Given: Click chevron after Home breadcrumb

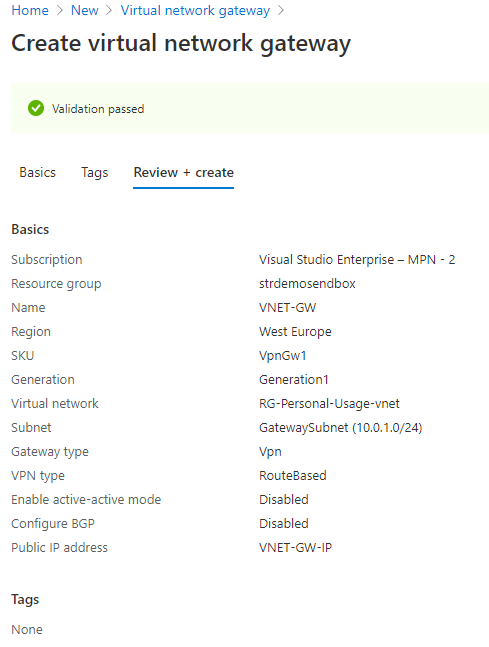Looking at the screenshot, I should point(60,10).
